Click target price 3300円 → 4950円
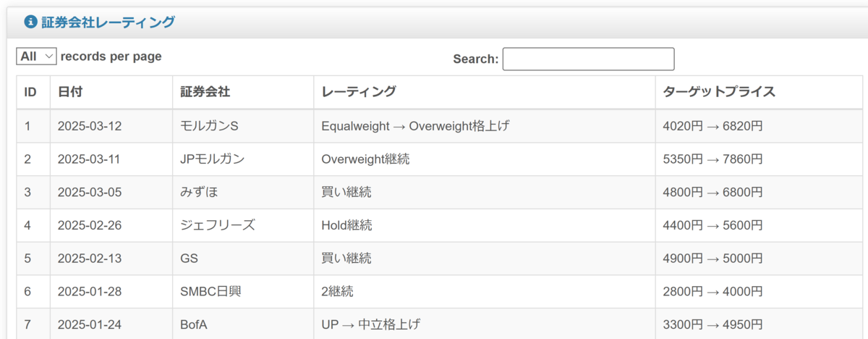The height and width of the screenshot is (339, 868). (x=759, y=324)
